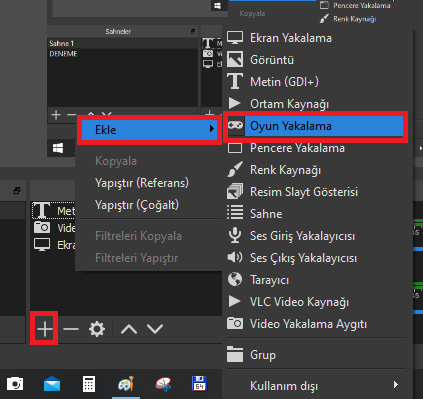
Task: Click minus button under Sahneler list
Action: point(72,115)
